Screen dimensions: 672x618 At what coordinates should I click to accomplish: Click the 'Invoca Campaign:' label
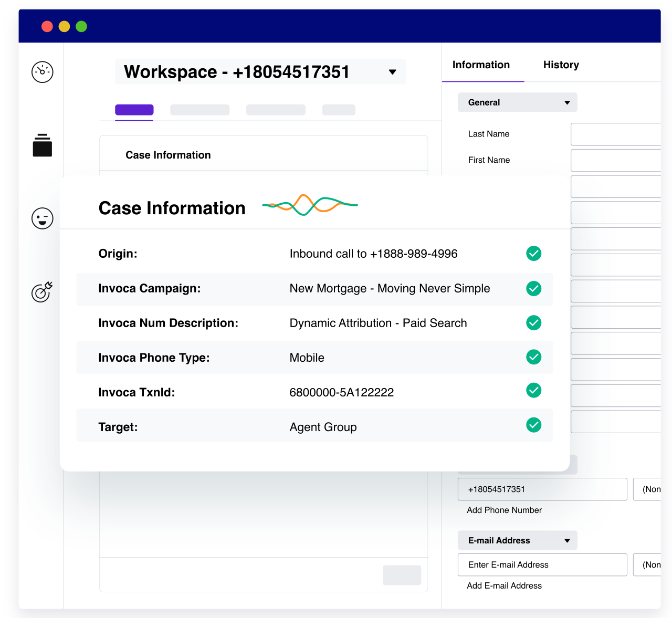coord(150,288)
